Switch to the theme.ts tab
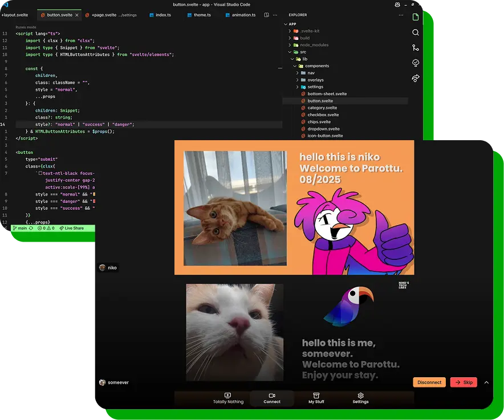This screenshot has height=420, width=504. (x=199, y=15)
